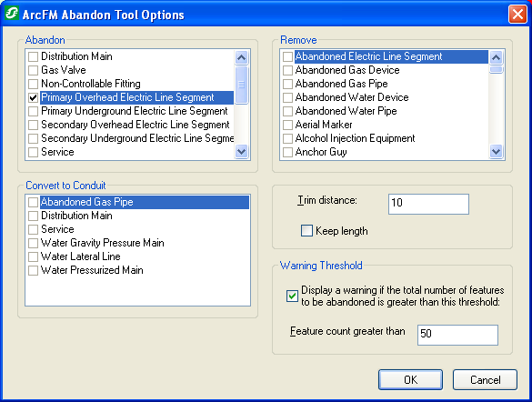Uncheck Primary Overhead Electric Line Segment
Image resolution: width=532 pixels, height=402 pixels.
click(33, 97)
